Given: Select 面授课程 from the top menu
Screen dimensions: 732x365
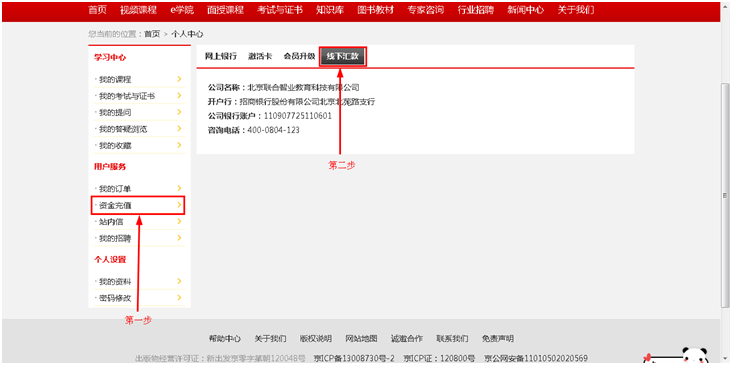Looking at the screenshot, I should [225, 10].
